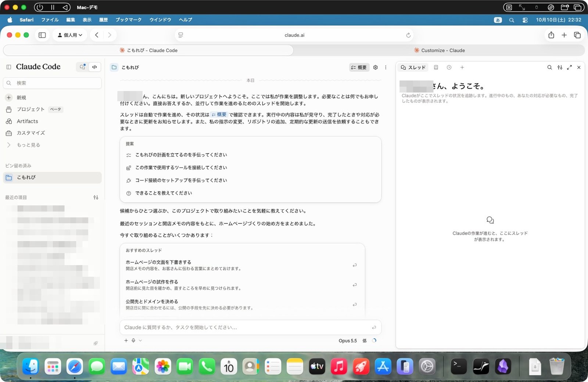Click inline 概要 link in welcome message

(219, 115)
